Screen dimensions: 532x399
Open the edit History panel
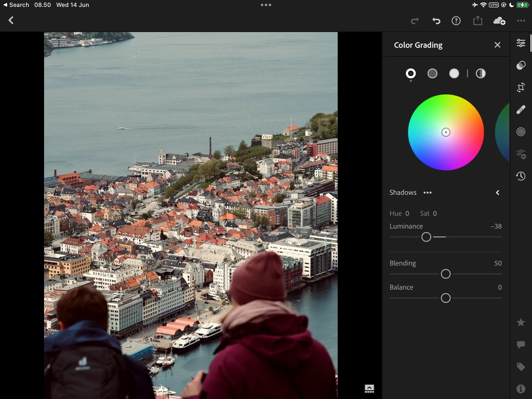(x=521, y=176)
